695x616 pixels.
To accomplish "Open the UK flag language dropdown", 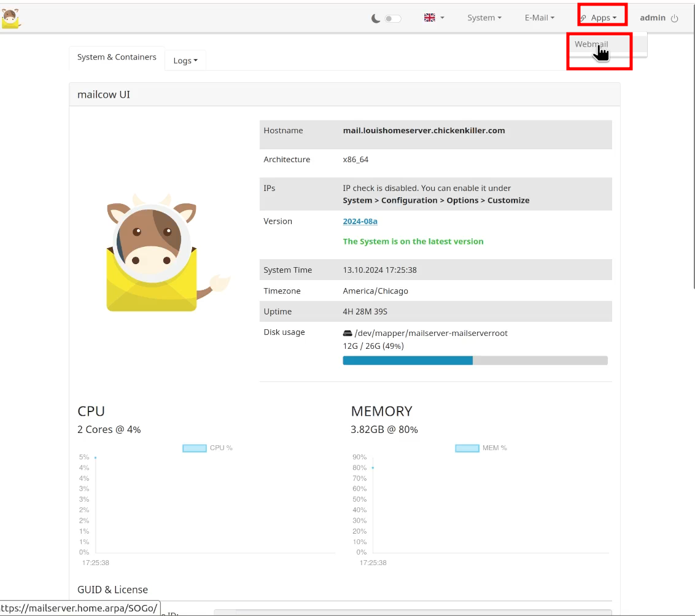I will (434, 18).
